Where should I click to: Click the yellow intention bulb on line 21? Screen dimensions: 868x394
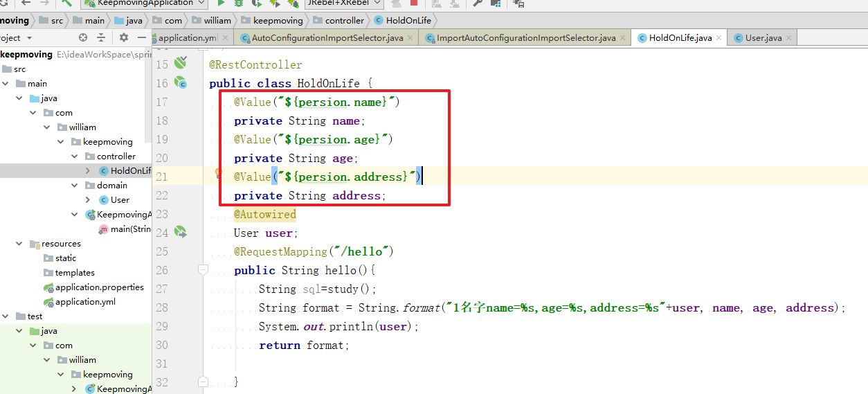click(x=217, y=174)
